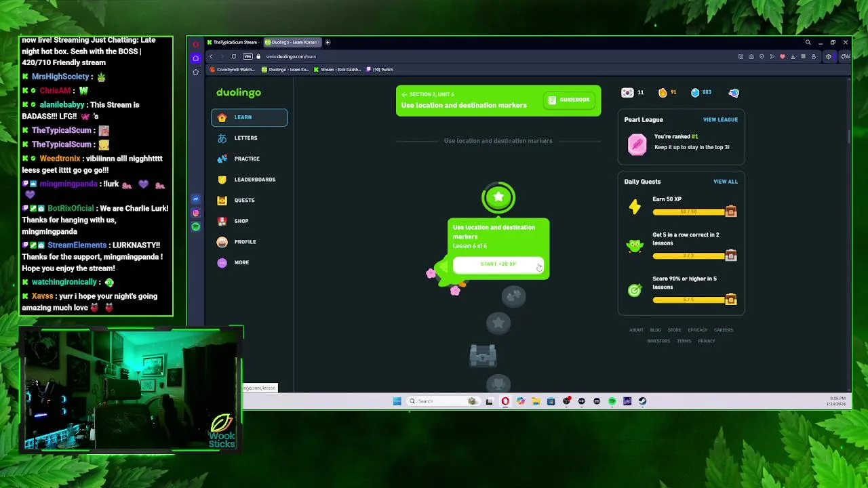Switch to TheTypicalScum Stream browser tab
The width and height of the screenshot is (868, 488).
pyautogui.click(x=233, y=43)
